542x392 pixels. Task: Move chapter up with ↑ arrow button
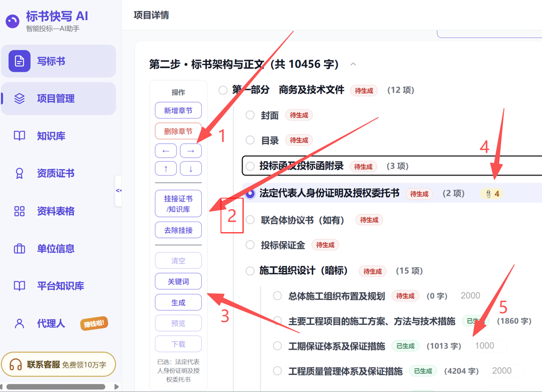(x=166, y=168)
